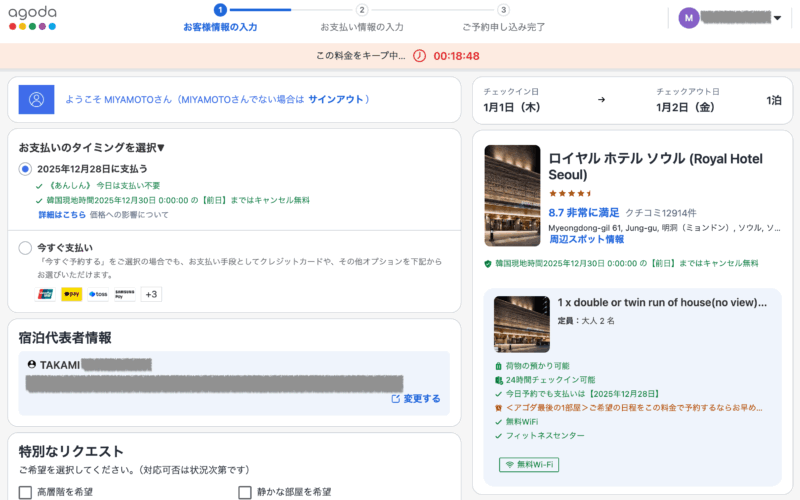Select 2025年12月28日に支払う radio option
Image resolution: width=800 pixels, height=500 pixels.
(x=25, y=169)
